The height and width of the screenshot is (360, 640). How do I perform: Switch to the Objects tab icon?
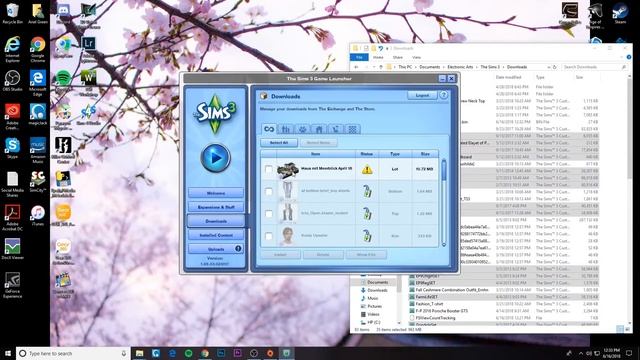click(x=336, y=129)
